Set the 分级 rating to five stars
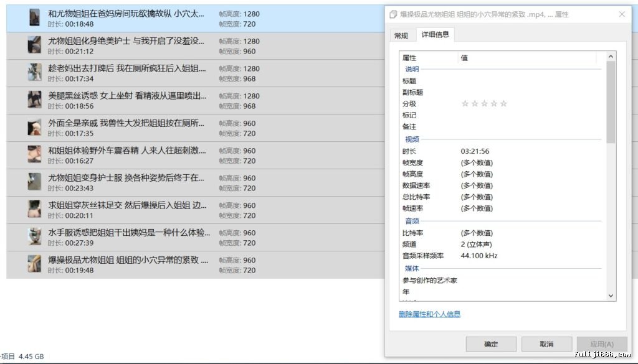The height and width of the screenshot is (364, 638). (x=503, y=103)
